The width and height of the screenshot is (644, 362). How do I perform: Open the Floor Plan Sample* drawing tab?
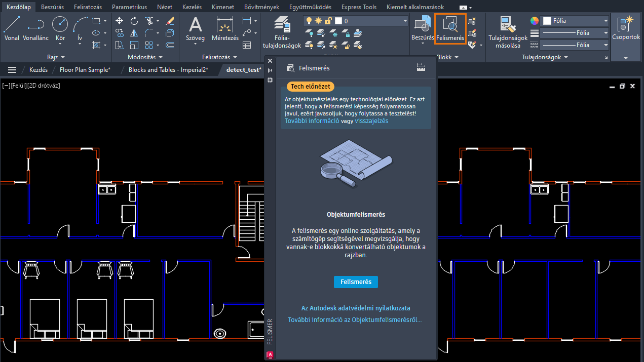pos(85,70)
